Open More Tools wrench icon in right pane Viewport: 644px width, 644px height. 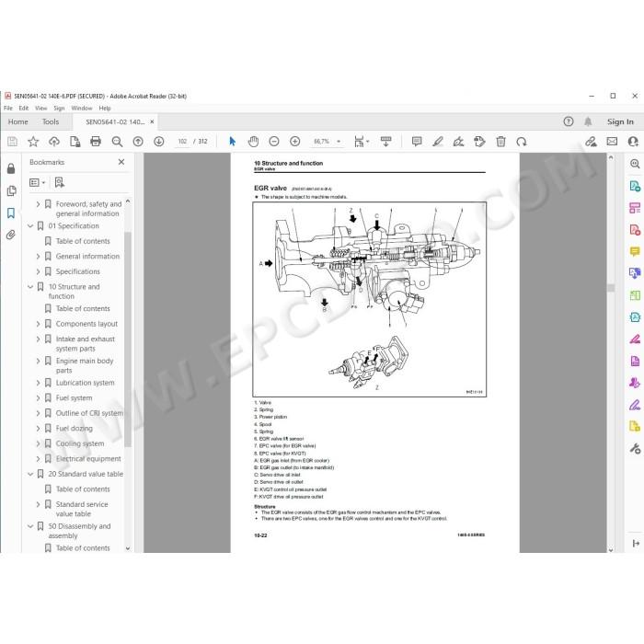(x=635, y=449)
